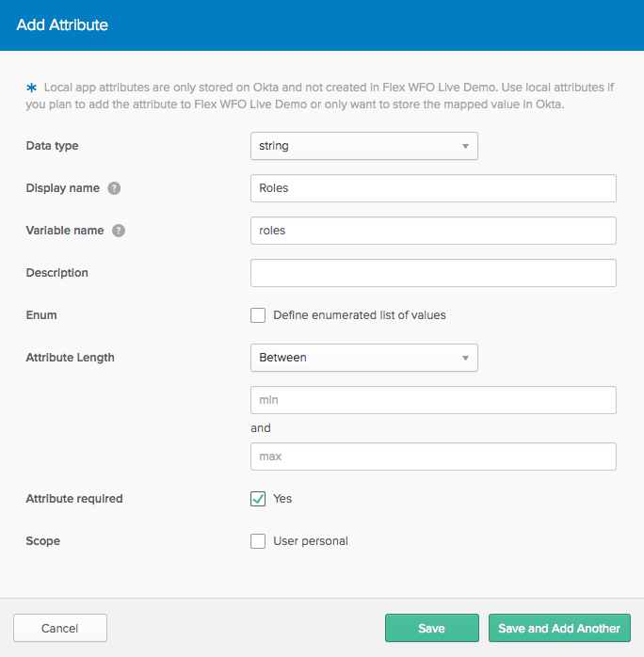Check the User personal scope checkbox

coord(258,541)
